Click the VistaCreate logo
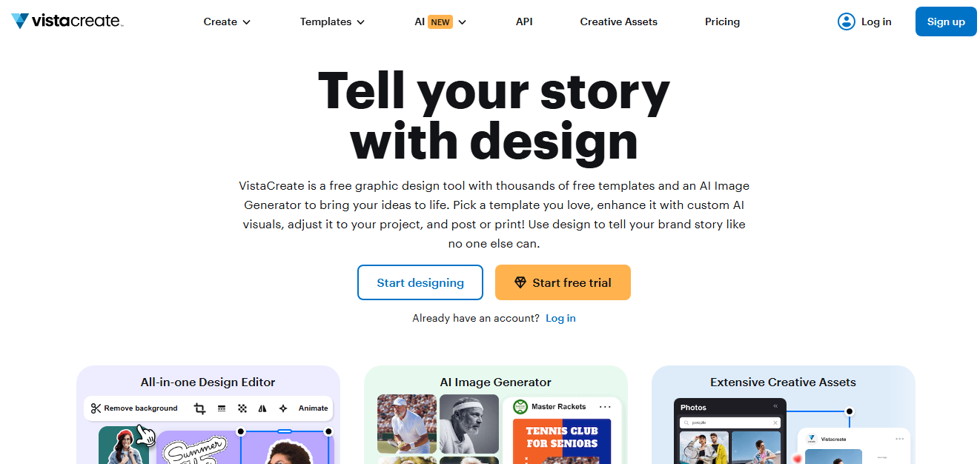 click(x=67, y=21)
